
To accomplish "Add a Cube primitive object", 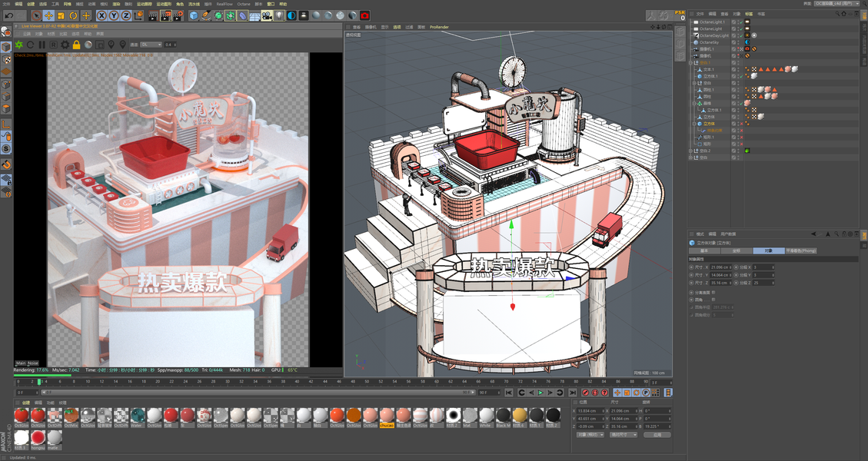I will (x=194, y=15).
